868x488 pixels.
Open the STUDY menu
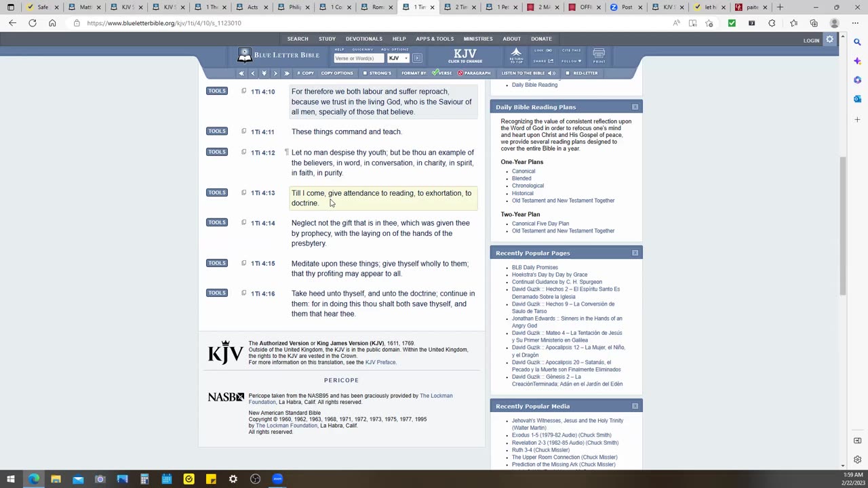327,39
